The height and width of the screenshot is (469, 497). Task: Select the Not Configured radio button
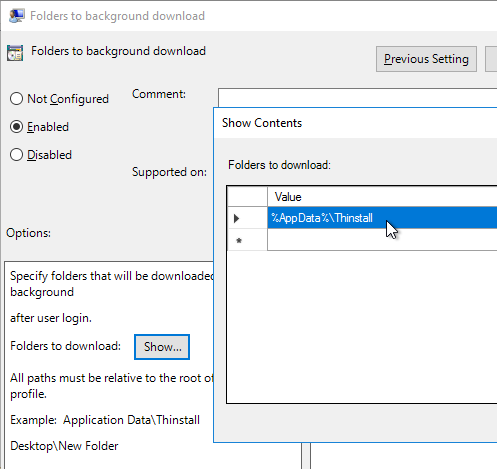(x=16, y=99)
